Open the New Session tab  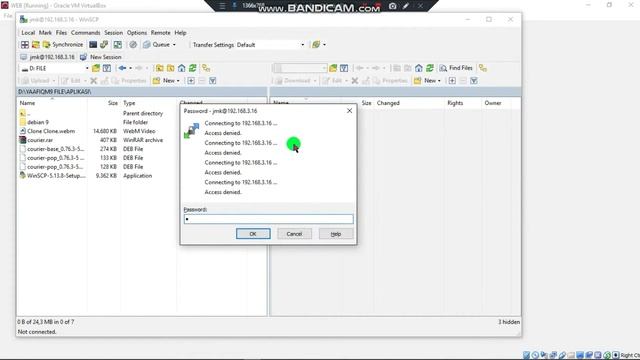point(101,57)
